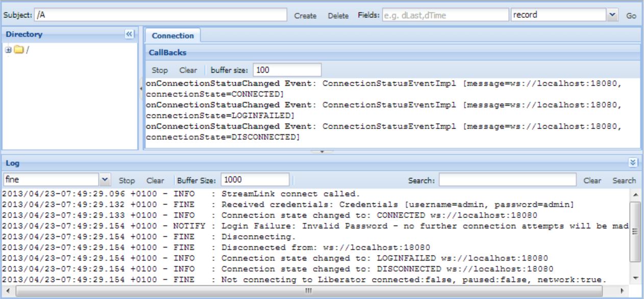Click the Log panel header title
The image size is (644, 299).
coord(13,163)
